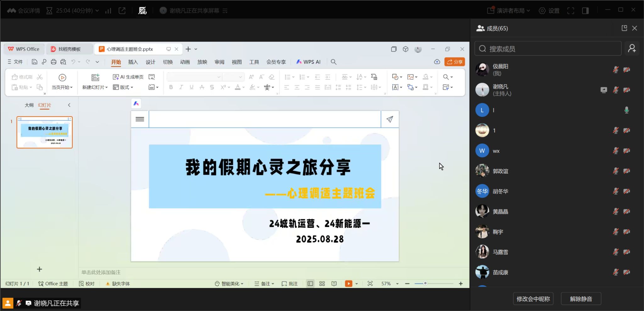Screen dimensions: 644x311
Task: Click the zoom slider handle
Action: point(425,283)
